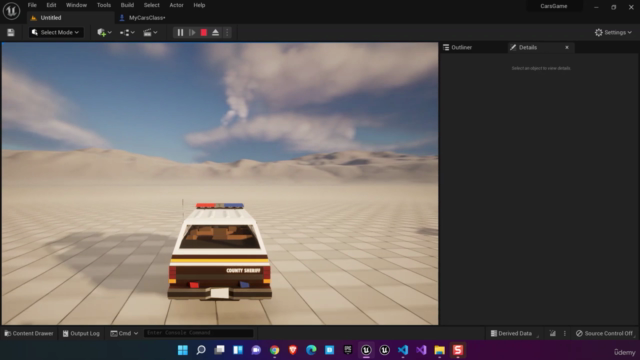The height and width of the screenshot is (360, 640).
Task: Toggle Source Control Off status button
Action: pos(604,333)
